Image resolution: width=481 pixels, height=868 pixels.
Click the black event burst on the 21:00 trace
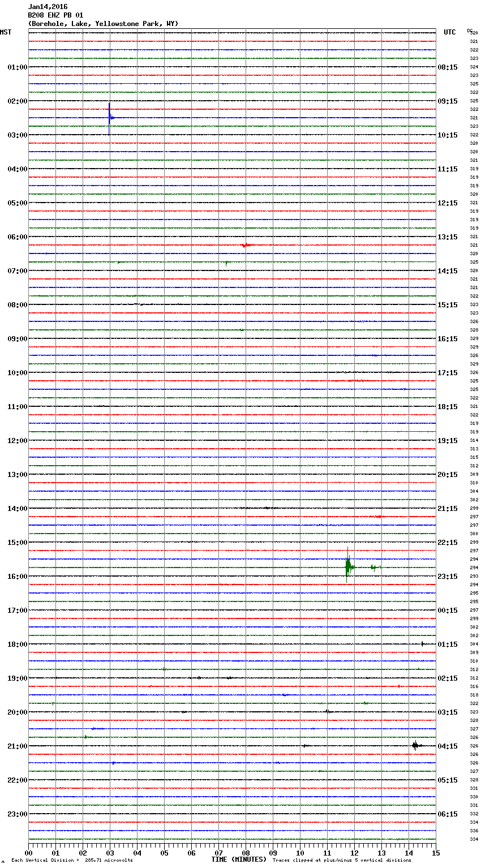(416, 746)
